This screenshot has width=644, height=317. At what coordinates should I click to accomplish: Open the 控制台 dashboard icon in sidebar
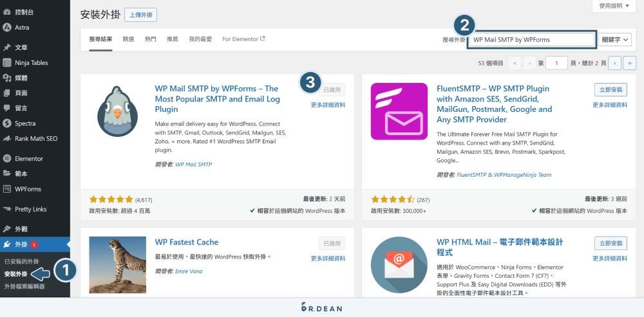tap(6, 12)
